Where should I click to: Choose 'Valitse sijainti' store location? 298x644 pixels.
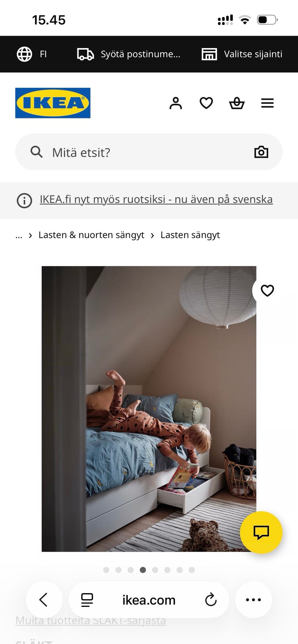[x=242, y=54]
